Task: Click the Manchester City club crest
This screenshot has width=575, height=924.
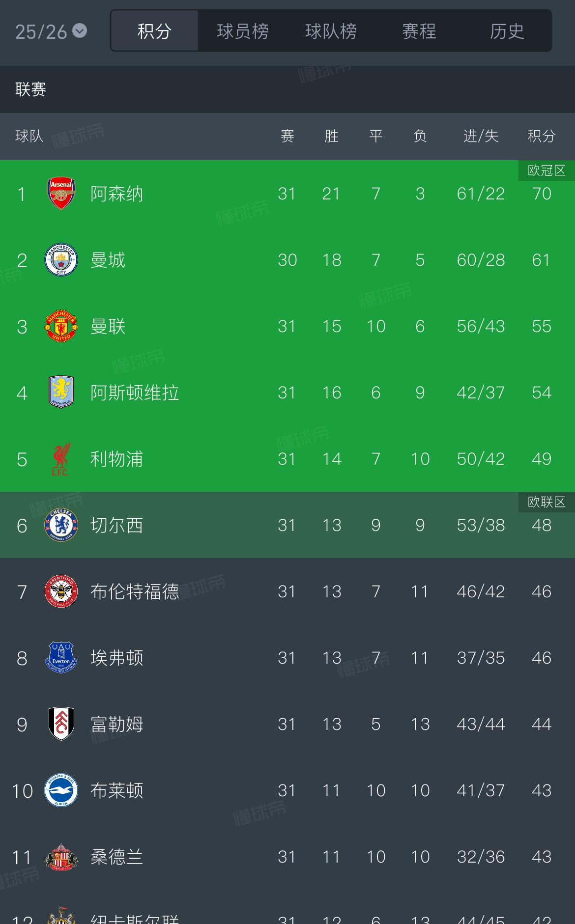Action: 61,260
